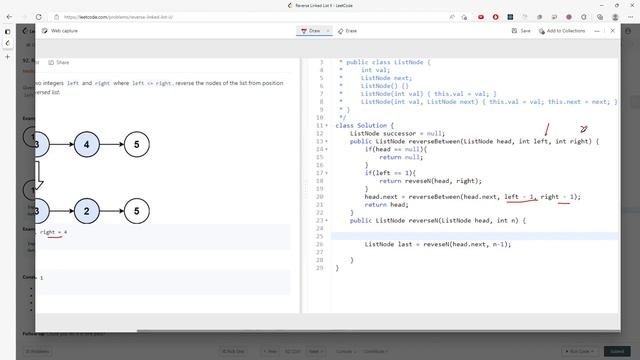This screenshot has height=360, width=640.
Task: Click the 'return head;' code line
Action: [x=387, y=205]
